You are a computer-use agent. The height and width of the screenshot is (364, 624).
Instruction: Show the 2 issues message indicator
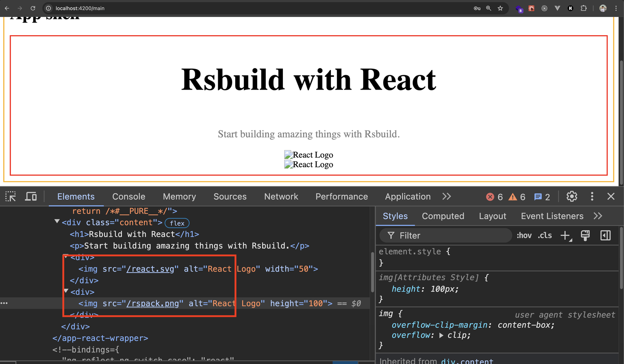point(542,197)
